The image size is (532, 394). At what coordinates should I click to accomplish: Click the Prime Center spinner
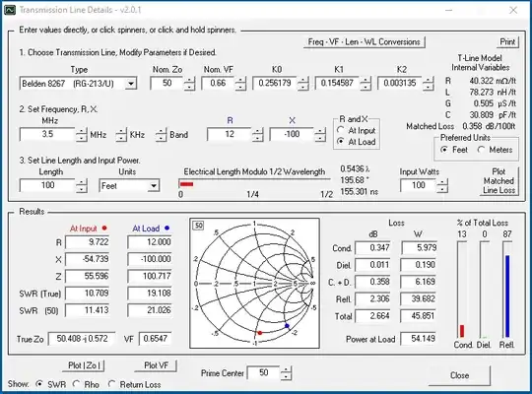point(287,373)
